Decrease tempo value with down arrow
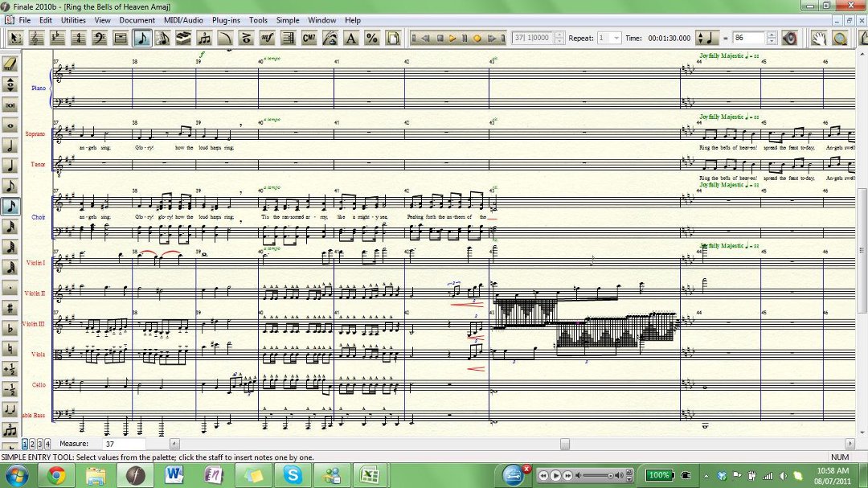The image size is (868, 488). [772, 42]
